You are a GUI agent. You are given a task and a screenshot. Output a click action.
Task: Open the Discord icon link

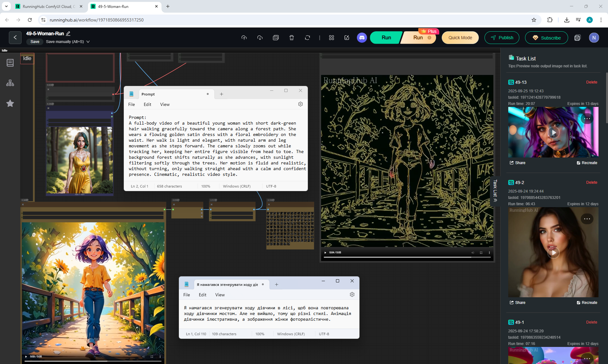(362, 38)
